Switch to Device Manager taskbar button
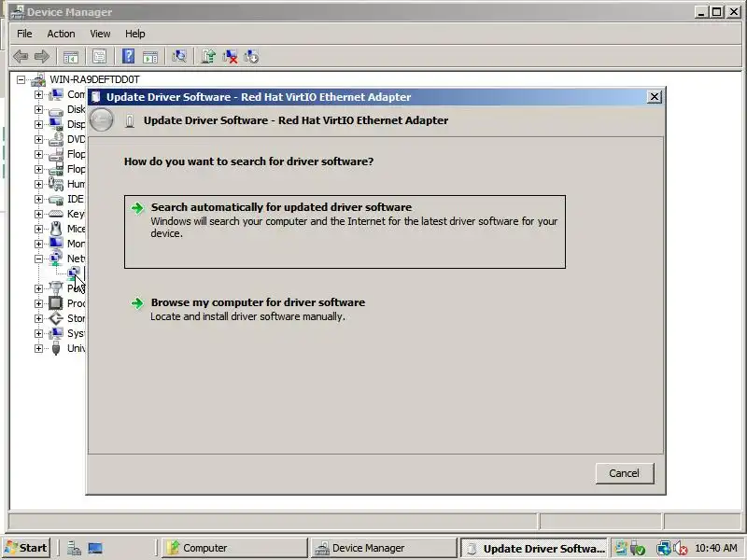The width and height of the screenshot is (747, 560). coord(384,548)
